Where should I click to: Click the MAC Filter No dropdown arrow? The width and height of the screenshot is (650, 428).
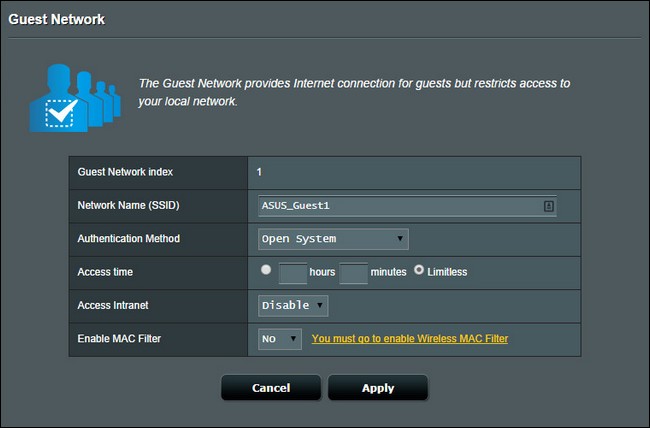pyautogui.click(x=293, y=338)
